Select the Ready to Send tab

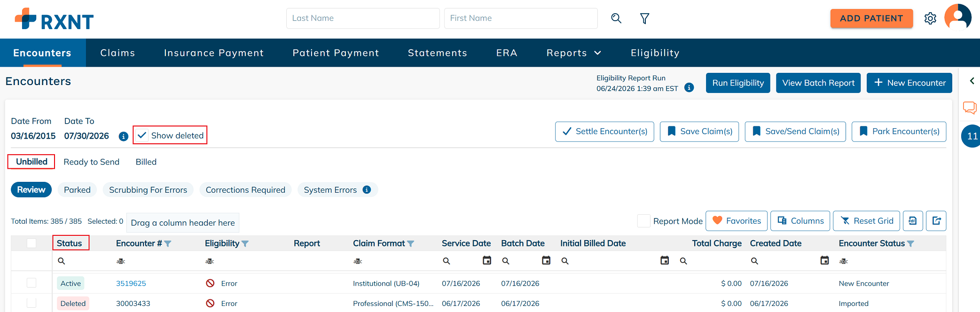92,162
